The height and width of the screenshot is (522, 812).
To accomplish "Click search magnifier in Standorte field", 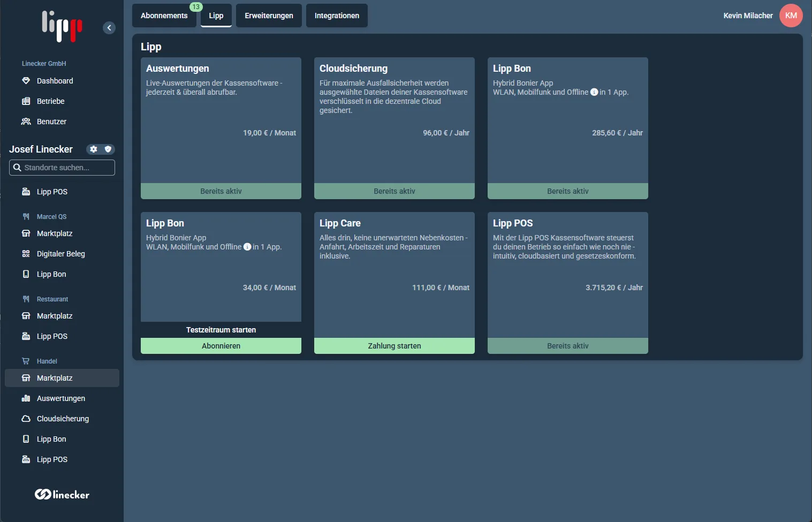I will 17,168.
